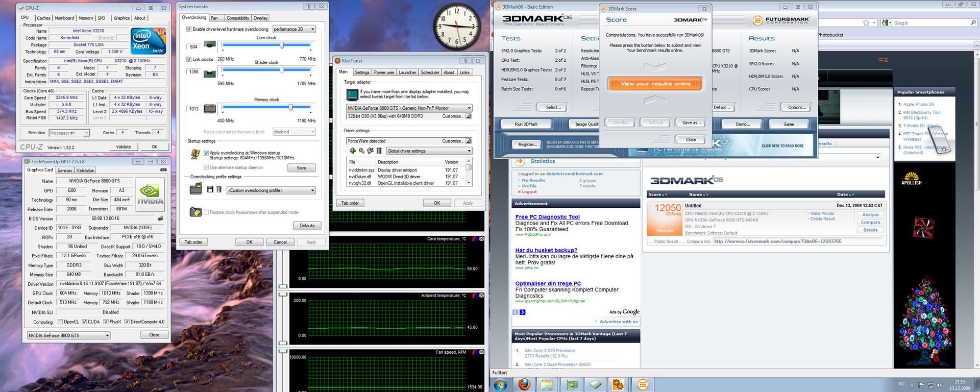Open the 3DMark orange taskbar icon
This screenshot has width=980, height=392.
643,384
